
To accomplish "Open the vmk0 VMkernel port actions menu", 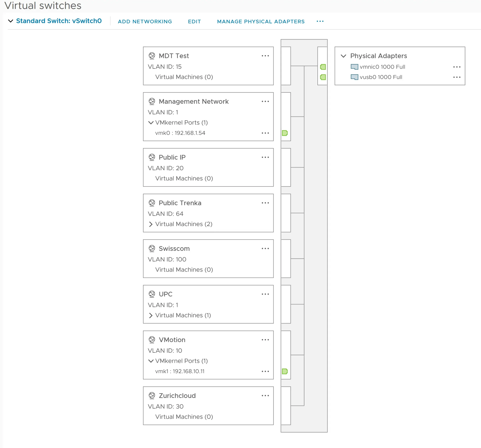I will [x=265, y=133].
